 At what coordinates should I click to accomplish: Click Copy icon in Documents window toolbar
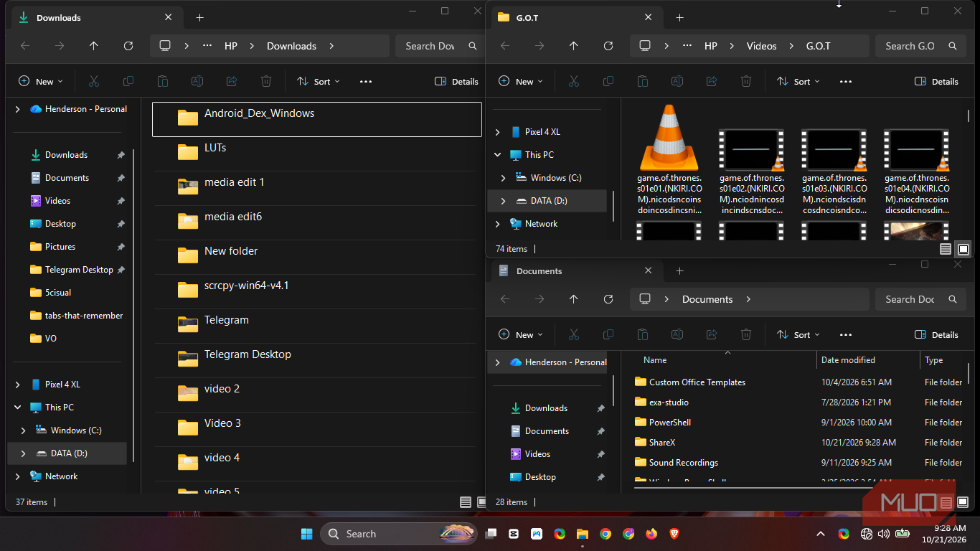point(608,334)
